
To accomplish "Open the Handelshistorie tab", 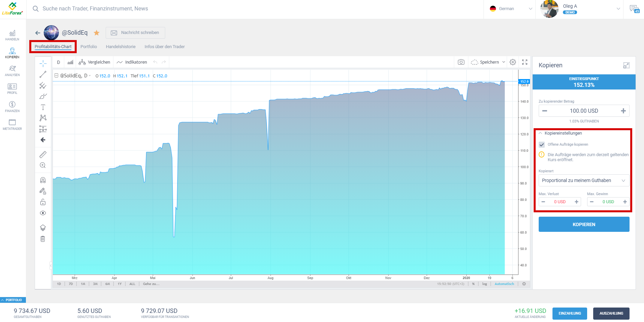I will click(120, 46).
